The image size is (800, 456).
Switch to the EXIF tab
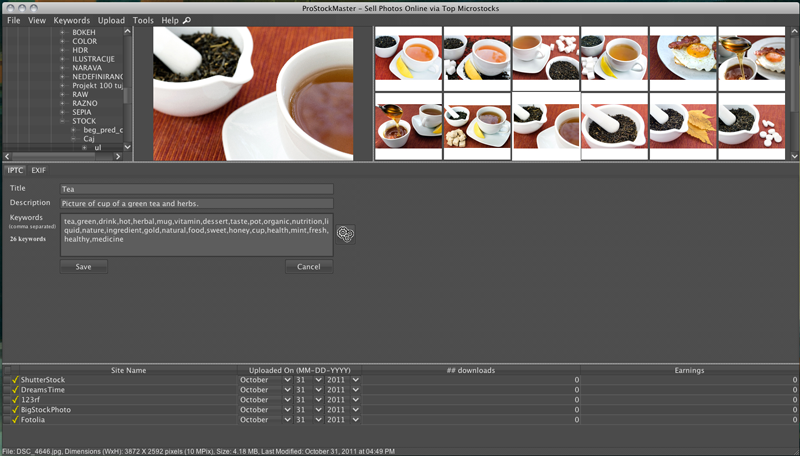(x=39, y=170)
